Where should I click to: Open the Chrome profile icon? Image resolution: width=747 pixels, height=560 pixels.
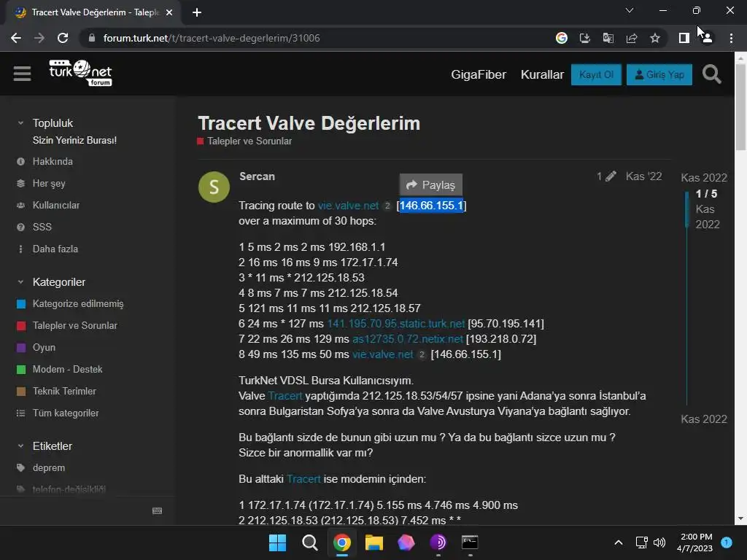tap(707, 38)
